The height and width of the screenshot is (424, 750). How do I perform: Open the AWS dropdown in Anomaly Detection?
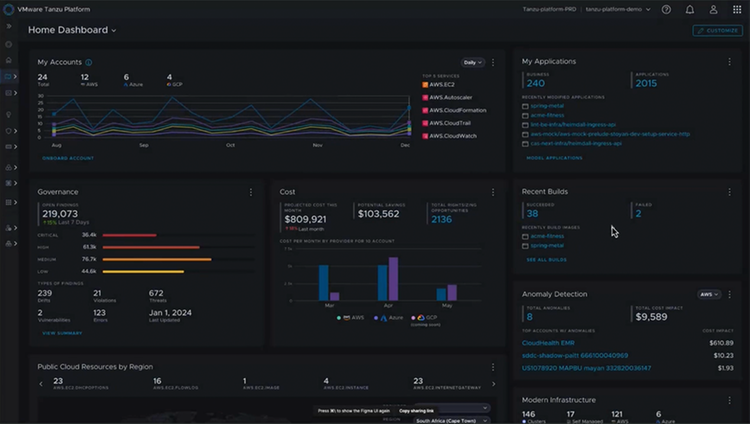pos(709,294)
